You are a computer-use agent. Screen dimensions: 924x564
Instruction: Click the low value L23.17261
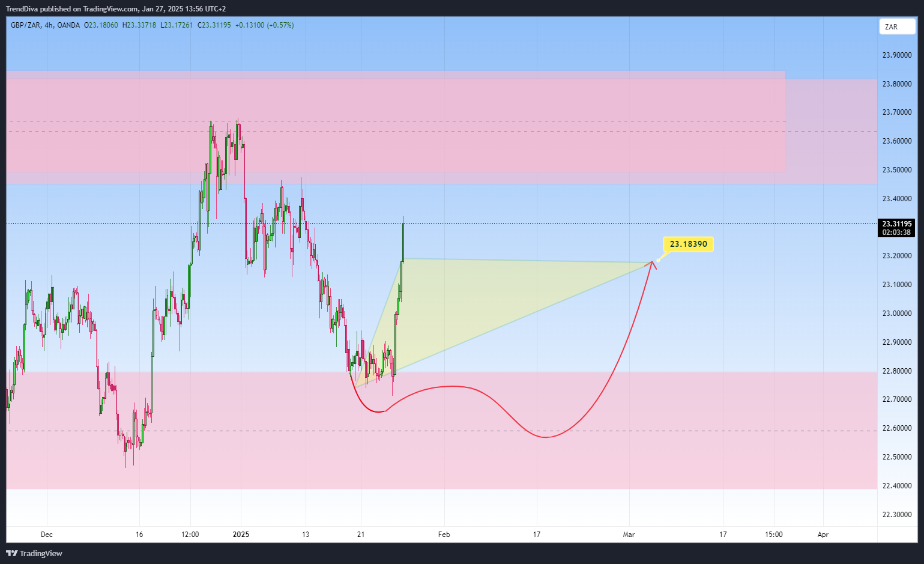177,25
